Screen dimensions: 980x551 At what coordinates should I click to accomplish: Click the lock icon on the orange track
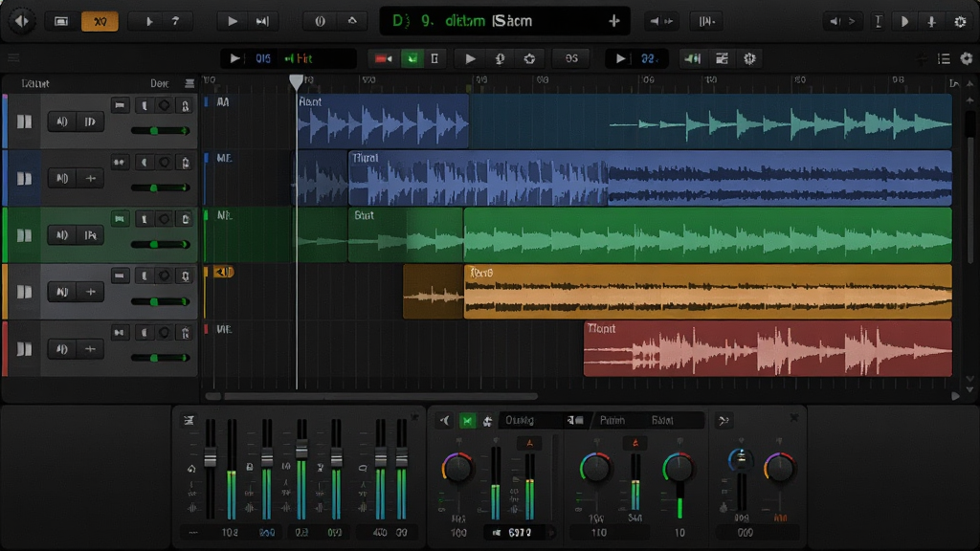(x=186, y=276)
